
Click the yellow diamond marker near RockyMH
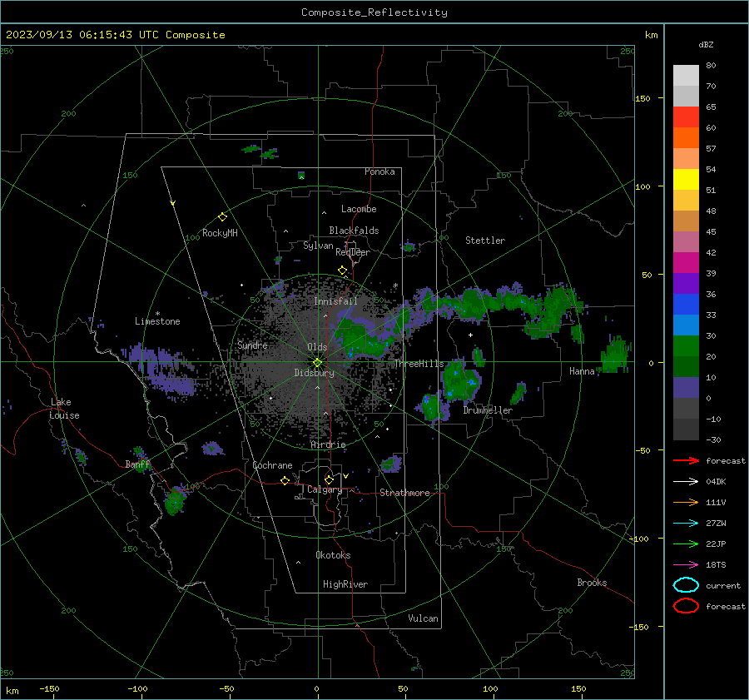222,217
